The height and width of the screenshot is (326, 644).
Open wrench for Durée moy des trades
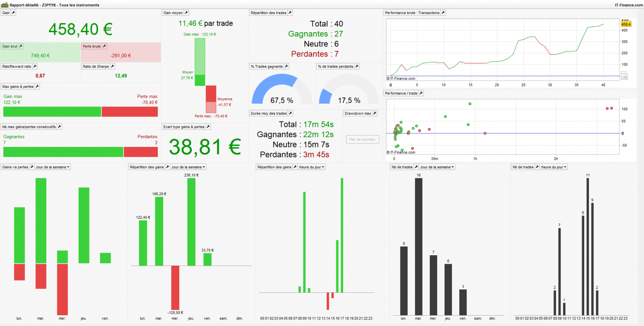(x=291, y=113)
